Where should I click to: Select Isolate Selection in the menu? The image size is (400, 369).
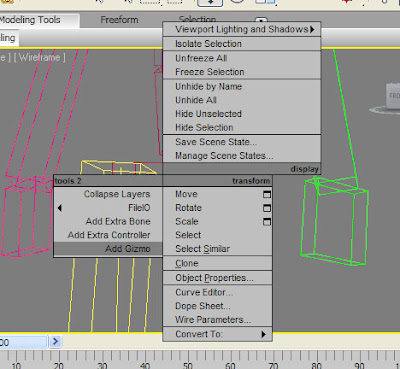pos(242,44)
